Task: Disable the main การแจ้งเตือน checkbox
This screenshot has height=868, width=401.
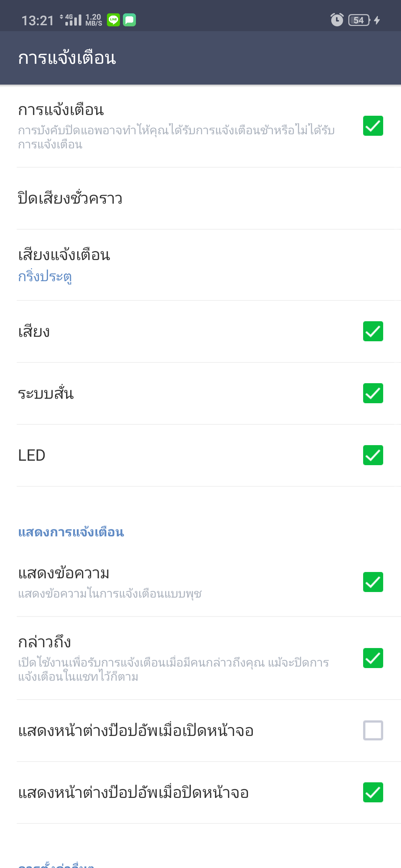Action: point(373,126)
